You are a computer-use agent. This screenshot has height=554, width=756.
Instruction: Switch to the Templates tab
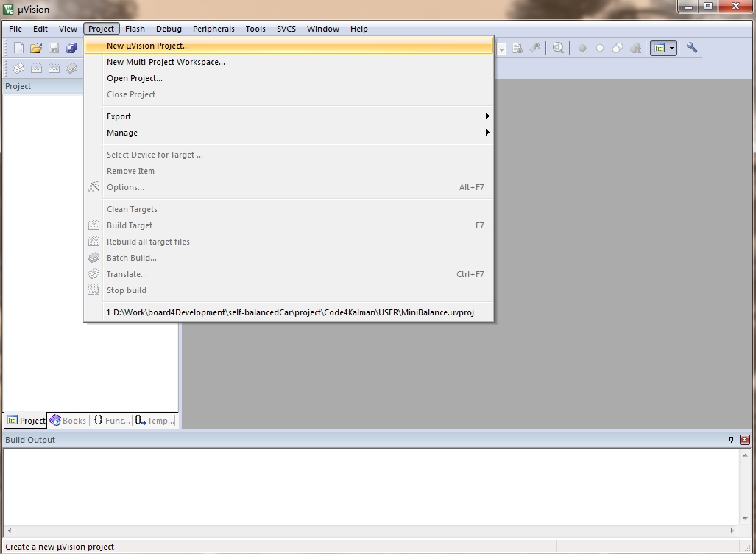click(x=155, y=421)
